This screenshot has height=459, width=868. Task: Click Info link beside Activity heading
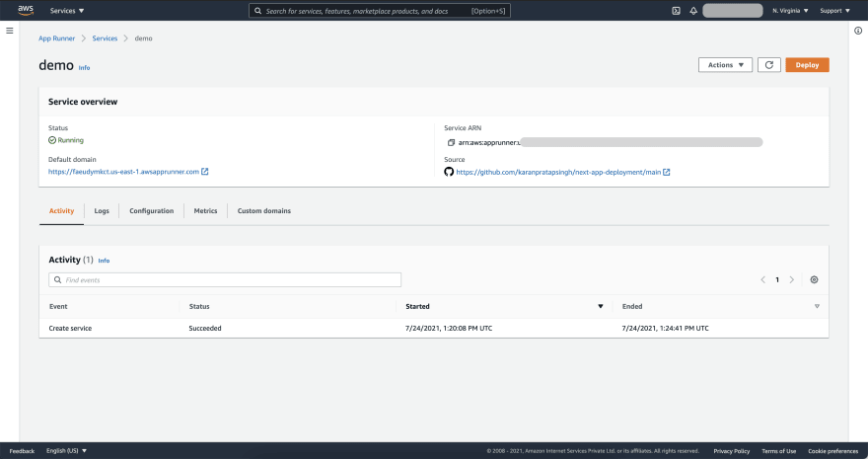tap(104, 261)
